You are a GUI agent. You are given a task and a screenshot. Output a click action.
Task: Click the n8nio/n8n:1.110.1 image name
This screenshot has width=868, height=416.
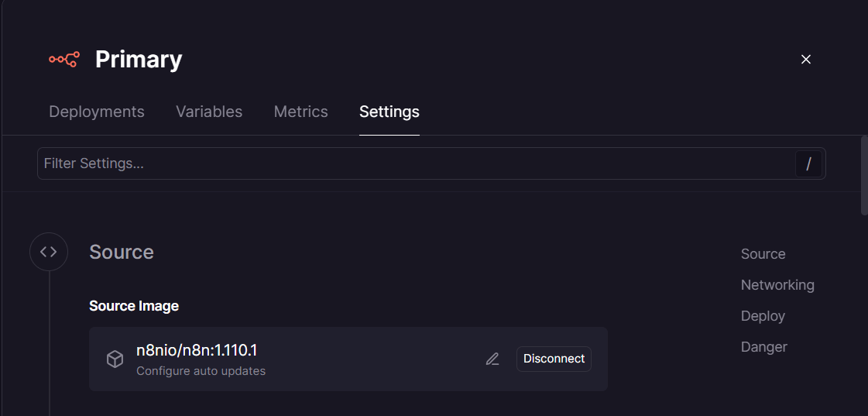click(197, 351)
